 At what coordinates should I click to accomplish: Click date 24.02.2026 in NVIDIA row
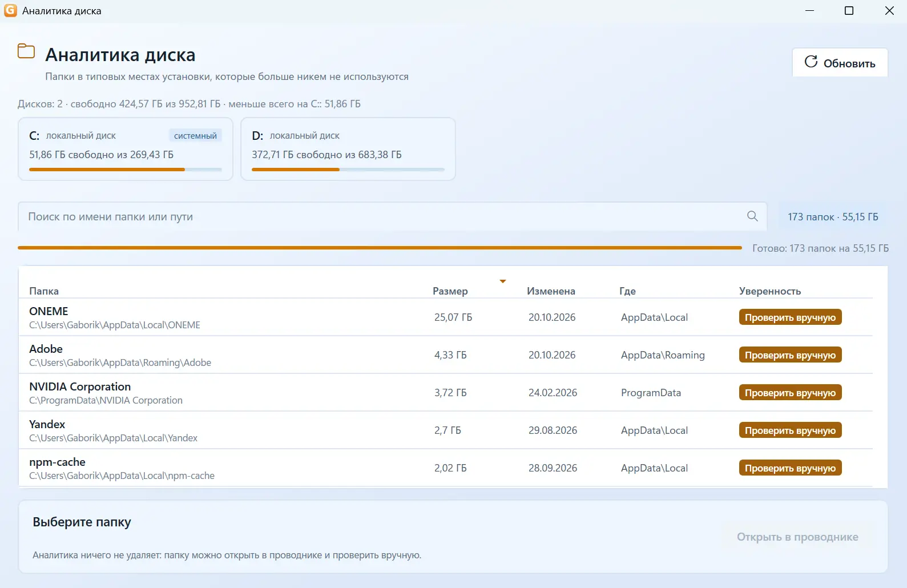click(x=553, y=393)
